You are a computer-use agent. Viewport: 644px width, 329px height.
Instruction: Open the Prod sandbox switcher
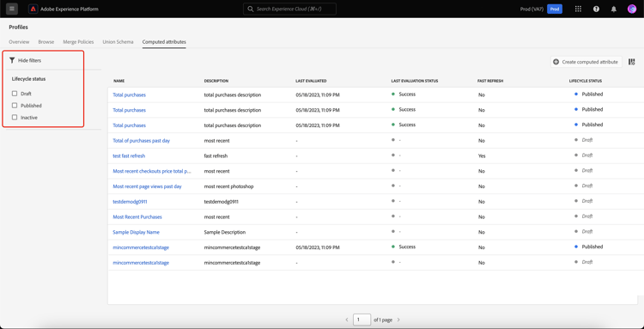pos(554,9)
